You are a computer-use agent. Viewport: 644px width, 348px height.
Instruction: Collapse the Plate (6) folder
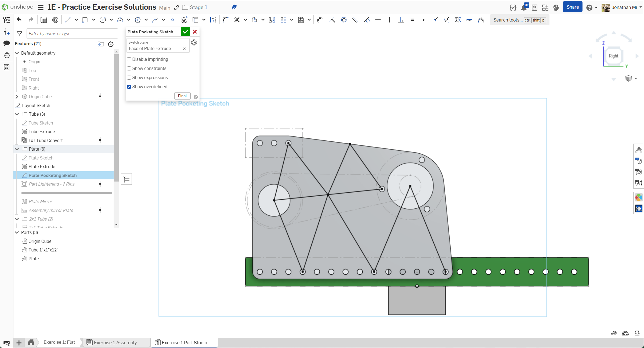point(17,149)
